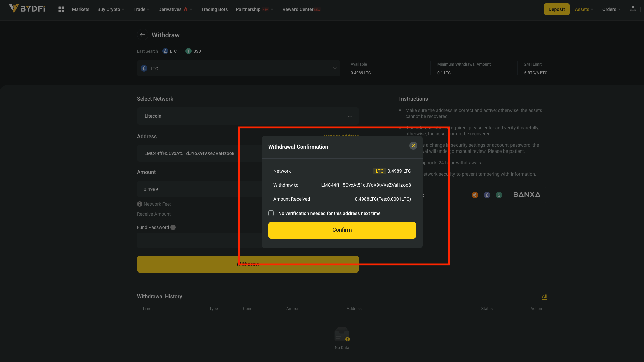Check No verification needed for this address
The image size is (644, 362).
(271, 213)
